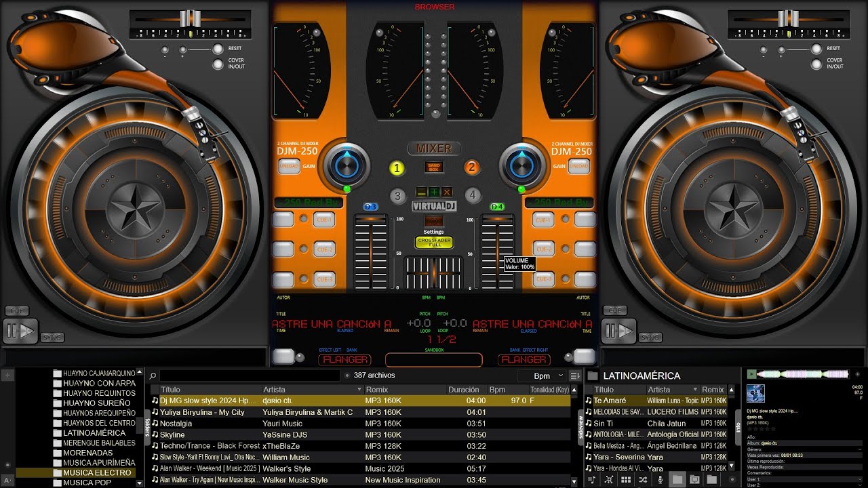Viewport: 868px width, 488px height.
Task: Open the left FLANGER effect selector
Action: (x=346, y=359)
